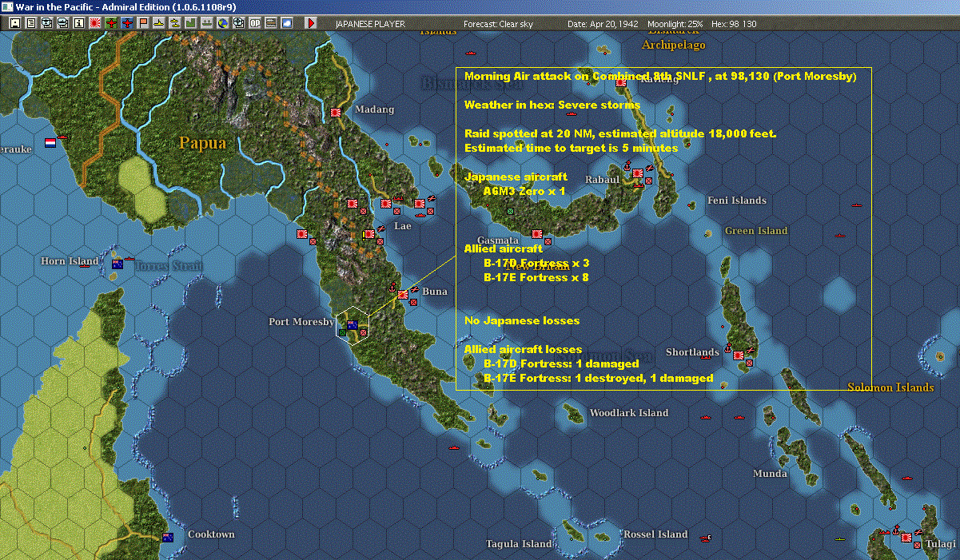Click 'B-17E Fortress: 1 destroyed, 1 damaged' line

click(x=599, y=378)
